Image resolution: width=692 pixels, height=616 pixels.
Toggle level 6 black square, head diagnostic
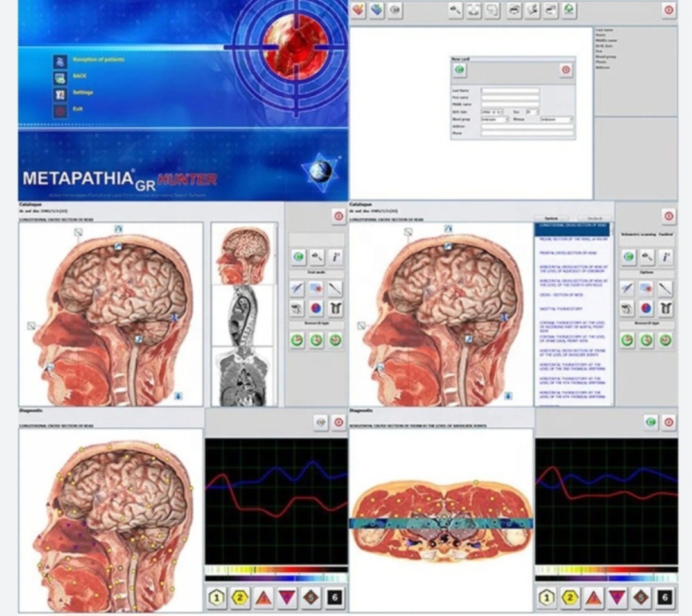click(335, 597)
